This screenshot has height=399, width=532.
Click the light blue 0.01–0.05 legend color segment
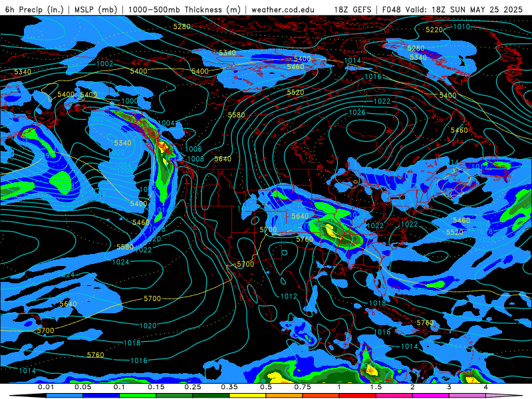pyautogui.click(x=64, y=396)
